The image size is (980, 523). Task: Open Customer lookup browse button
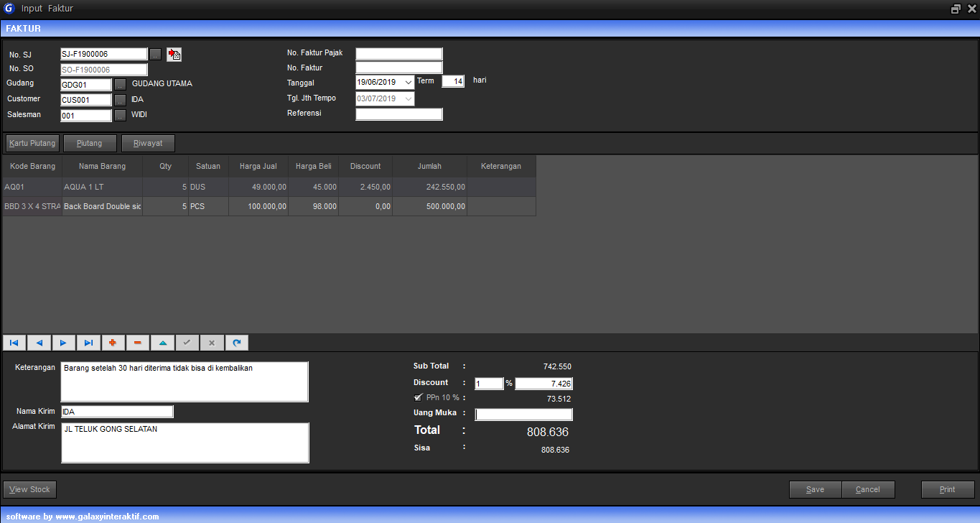[x=120, y=100]
